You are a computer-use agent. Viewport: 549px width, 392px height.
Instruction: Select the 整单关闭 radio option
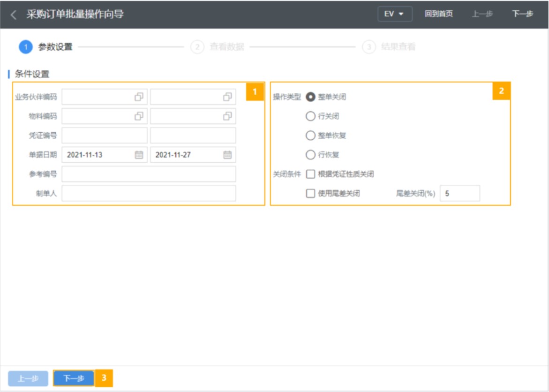click(310, 97)
